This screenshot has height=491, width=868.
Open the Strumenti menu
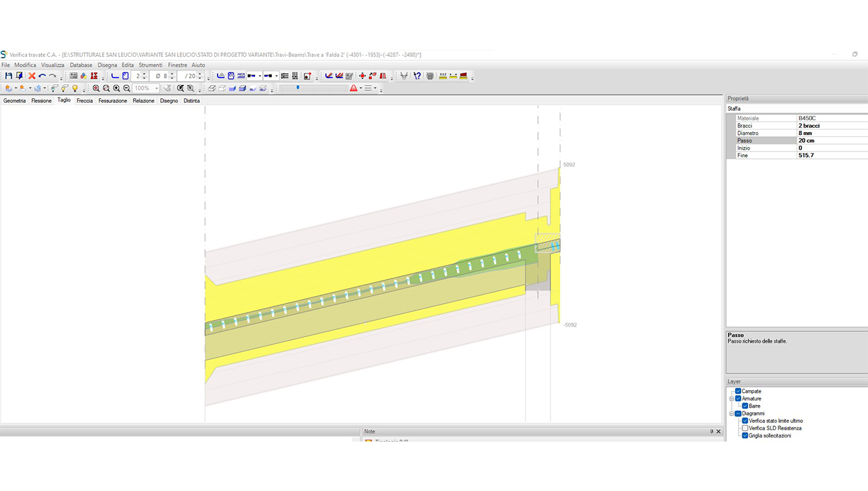click(x=150, y=65)
